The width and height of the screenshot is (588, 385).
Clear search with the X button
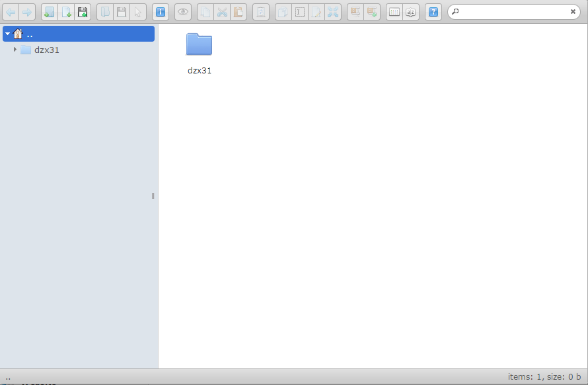point(573,12)
